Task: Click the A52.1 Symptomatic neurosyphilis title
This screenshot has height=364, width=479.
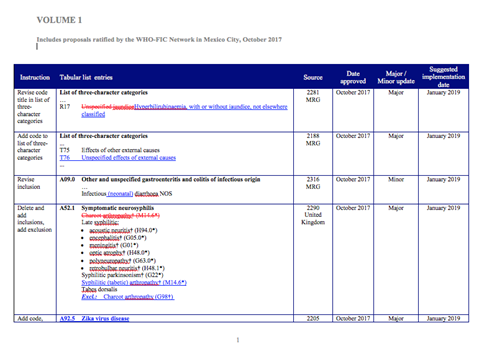Action: [x=107, y=208]
